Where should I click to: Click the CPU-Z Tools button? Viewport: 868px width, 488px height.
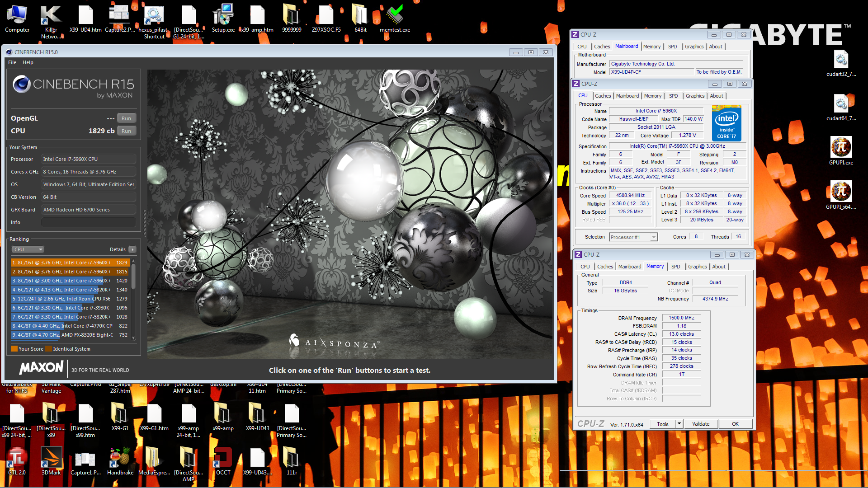pos(663,424)
